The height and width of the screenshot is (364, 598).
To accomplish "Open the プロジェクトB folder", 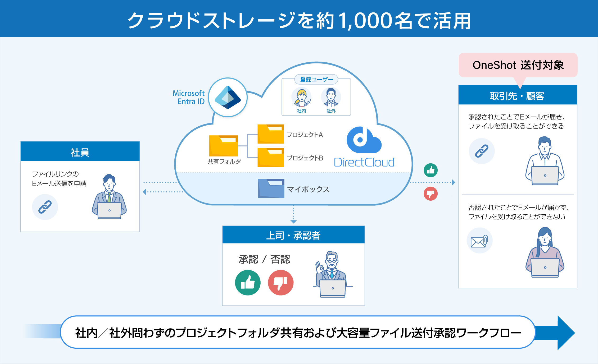I will coord(271,157).
